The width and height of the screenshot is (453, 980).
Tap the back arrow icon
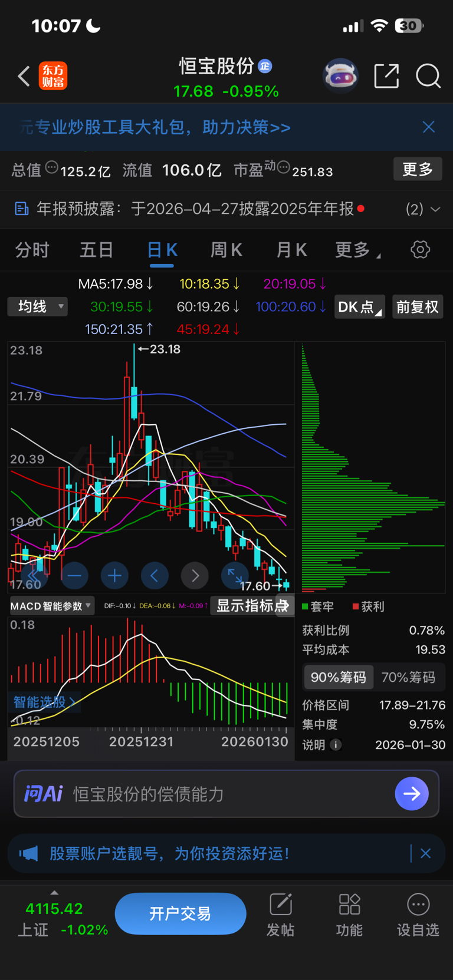24,76
